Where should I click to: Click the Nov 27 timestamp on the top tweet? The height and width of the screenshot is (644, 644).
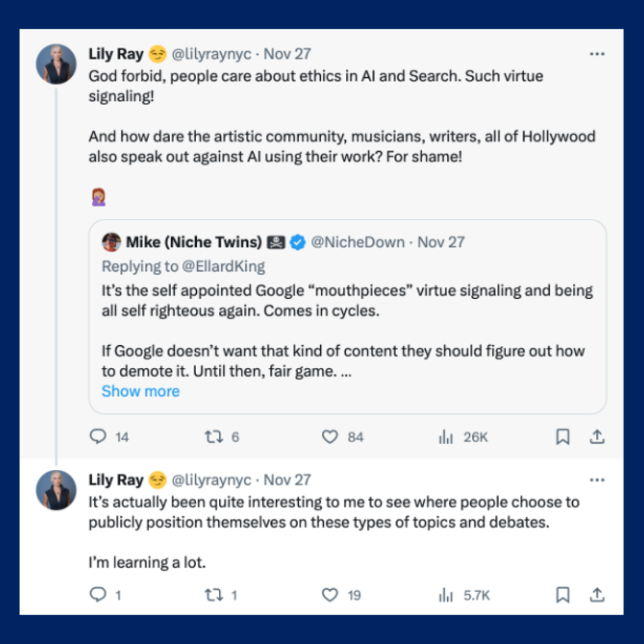coord(287,53)
